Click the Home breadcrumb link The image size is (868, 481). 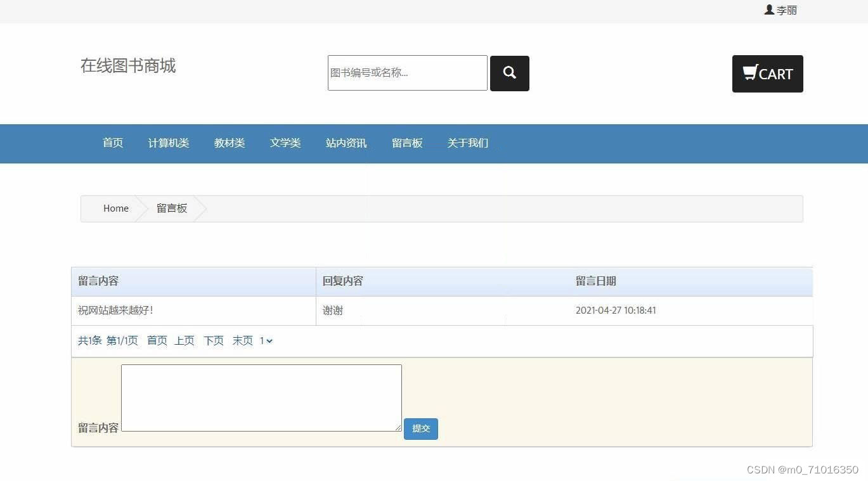coord(115,208)
